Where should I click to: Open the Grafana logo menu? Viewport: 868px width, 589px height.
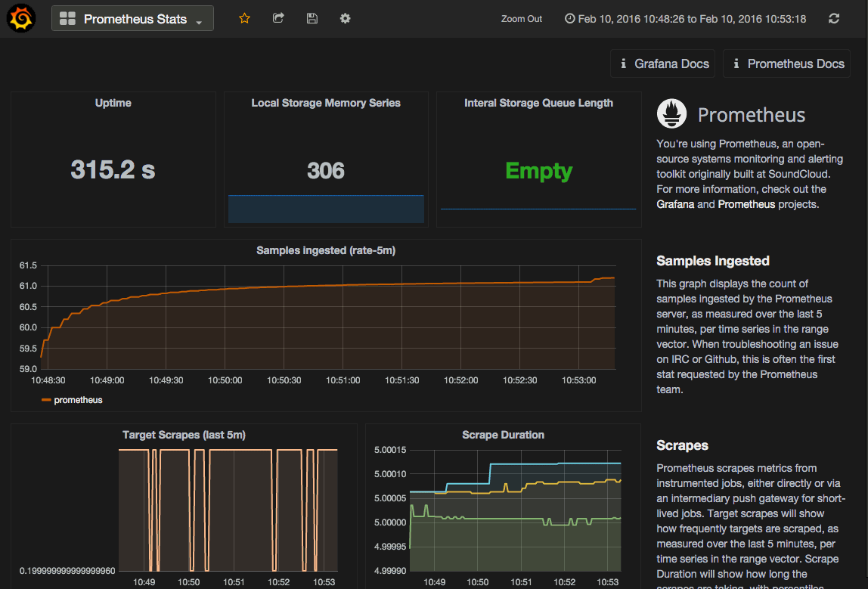[x=21, y=18]
